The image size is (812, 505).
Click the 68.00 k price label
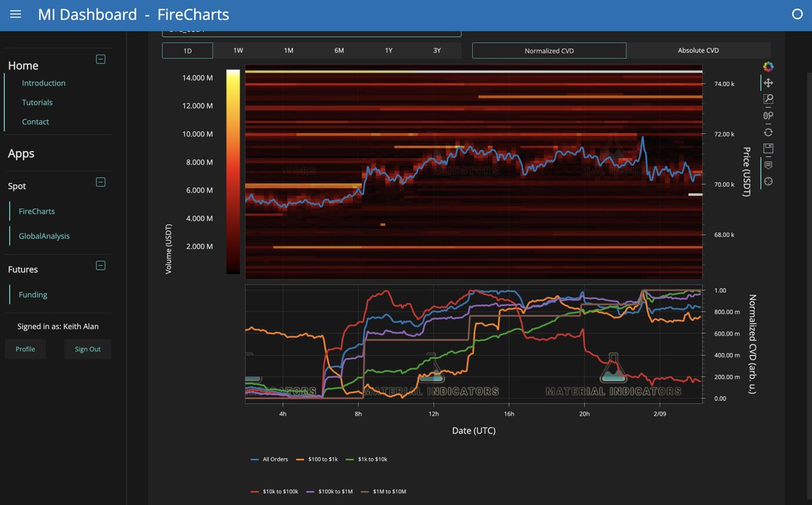(x=724, y=235)
